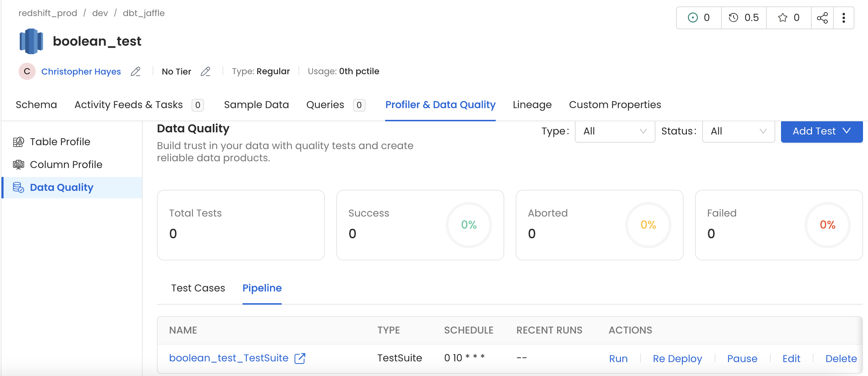
Task: Select Table Profile in the sidebar
Action: coord(60,142)
